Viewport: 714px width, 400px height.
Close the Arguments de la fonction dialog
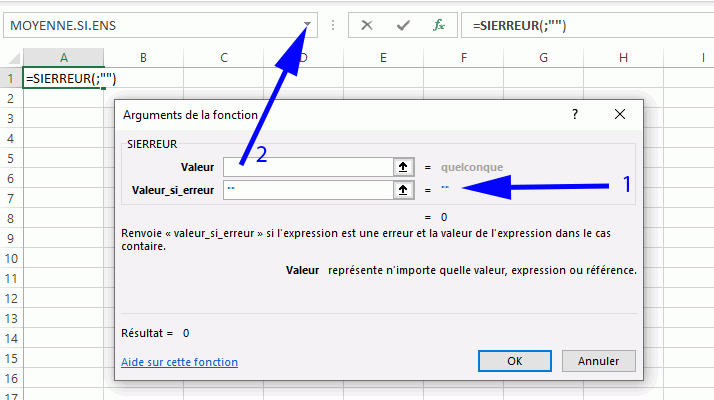coord(620,114)
